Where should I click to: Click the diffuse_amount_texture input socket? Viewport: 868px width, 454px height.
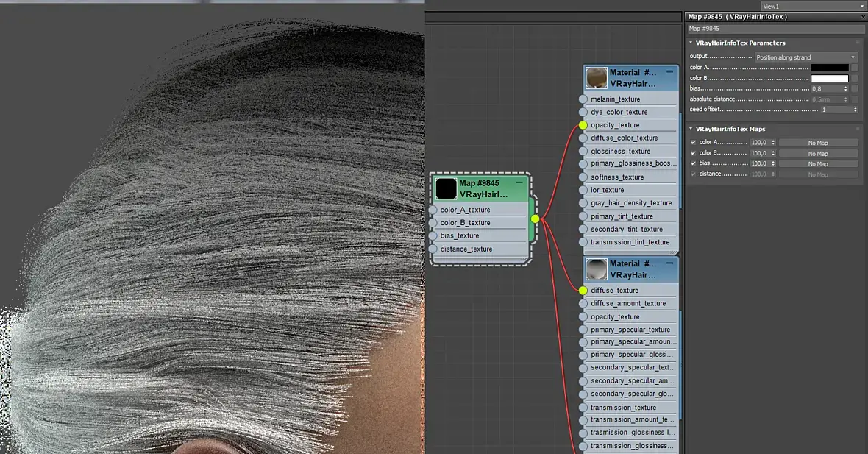click(x=583, y=303)
